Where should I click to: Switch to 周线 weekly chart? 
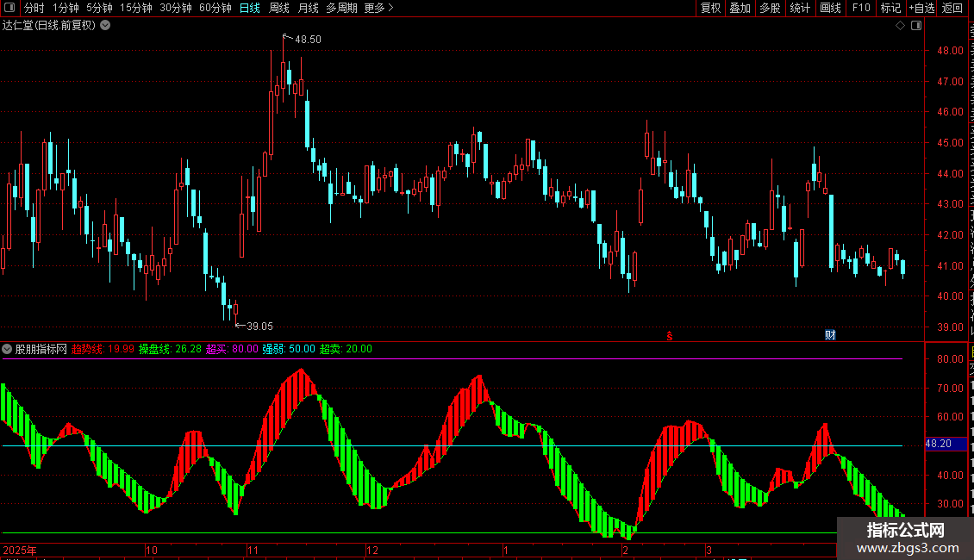tap(279, 8)
